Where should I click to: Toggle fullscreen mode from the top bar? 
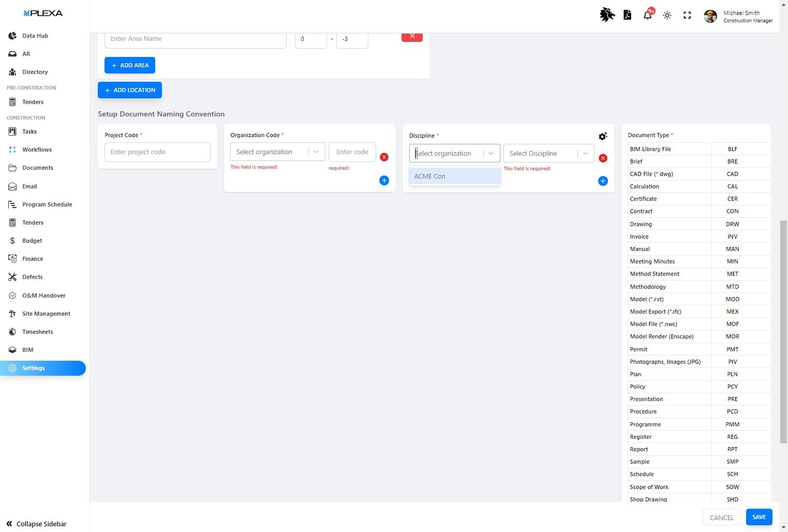[x=687, y=16]
